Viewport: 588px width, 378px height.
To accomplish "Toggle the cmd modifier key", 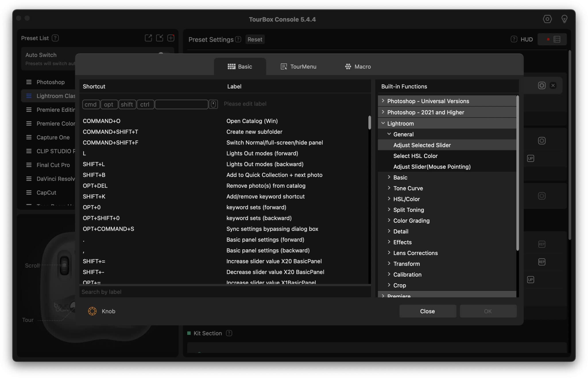I will coord(91,104).
